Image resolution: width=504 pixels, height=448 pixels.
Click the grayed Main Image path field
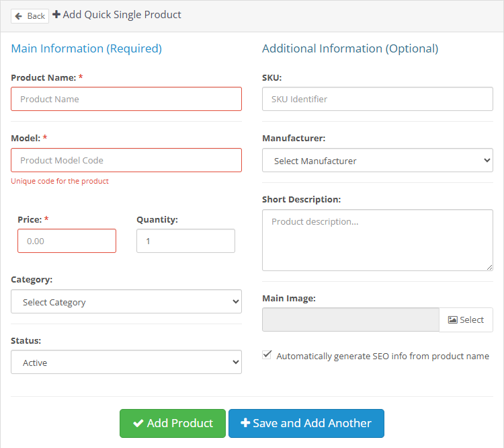[x=350, y=320]
